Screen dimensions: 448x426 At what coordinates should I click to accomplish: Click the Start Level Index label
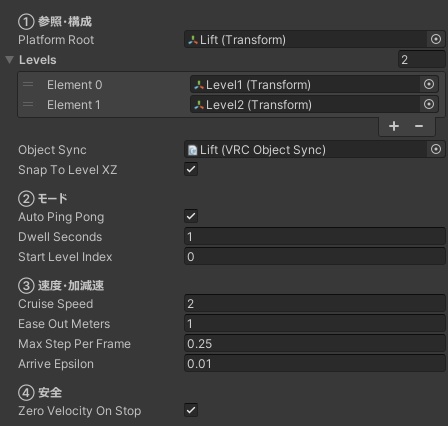[x=65, y=257]
